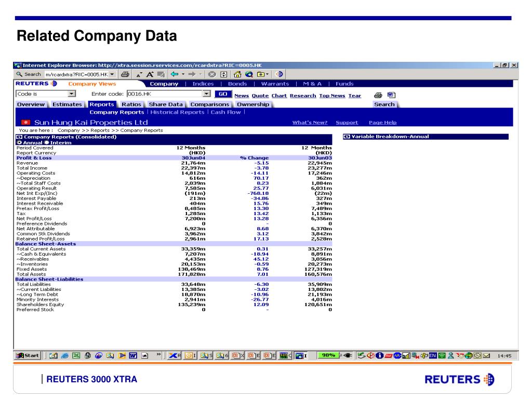Image resolution: width=532 pixels, height=399 pixels.
Task: Open the Page Help link
Action: coord(383,123)
